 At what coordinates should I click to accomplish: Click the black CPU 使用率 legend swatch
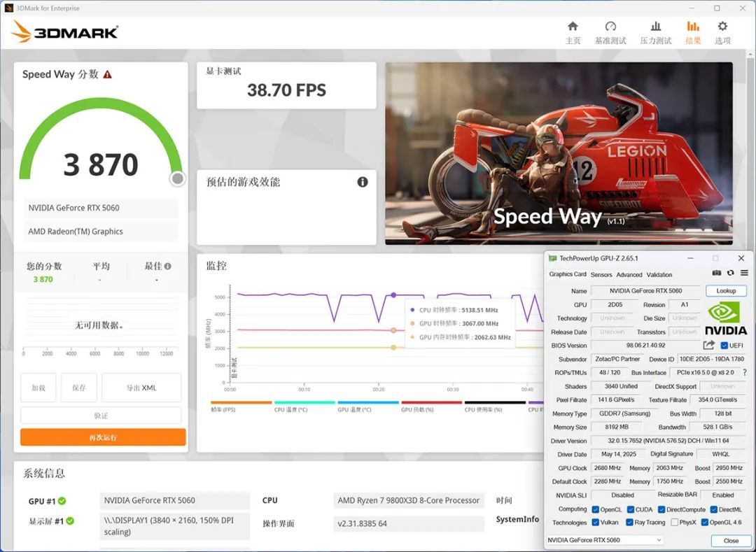pyautogui.click(x=495, y=403)
